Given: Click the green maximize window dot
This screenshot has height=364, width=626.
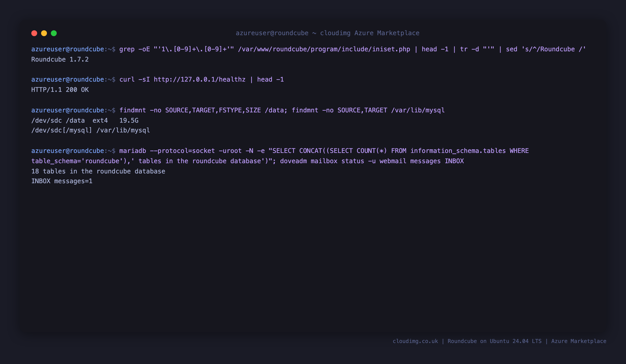Looking at the screenshot, I should [x=54, y=33].
